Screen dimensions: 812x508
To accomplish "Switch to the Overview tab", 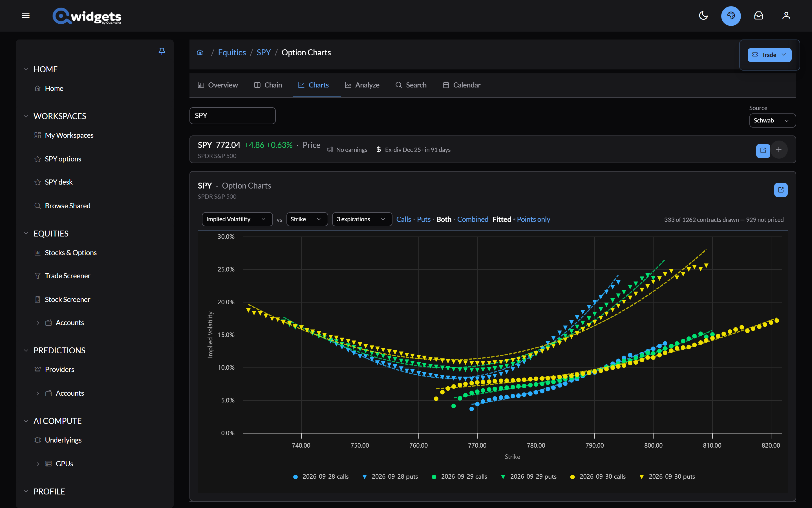I will (218, 85).
